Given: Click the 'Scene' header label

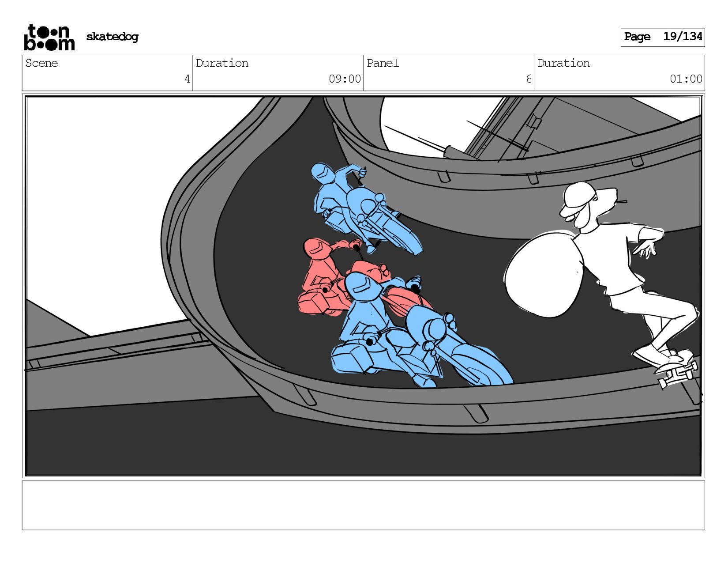Looking at the screenshot, I should 41,63.
